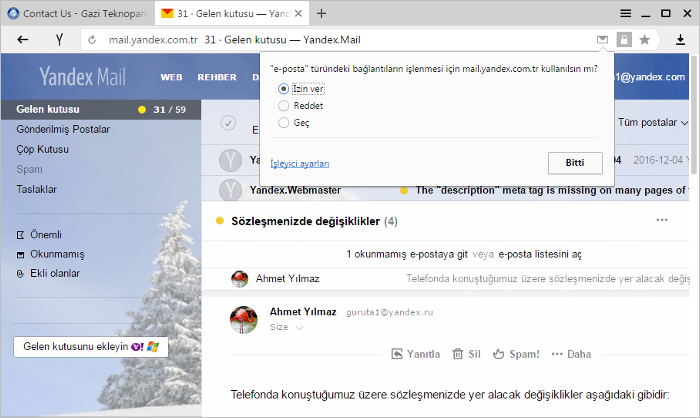Viewport: 700px width, 418px height.
Task: Toggle unread dot on description meta tag message
Action: (x=404, y=191)
